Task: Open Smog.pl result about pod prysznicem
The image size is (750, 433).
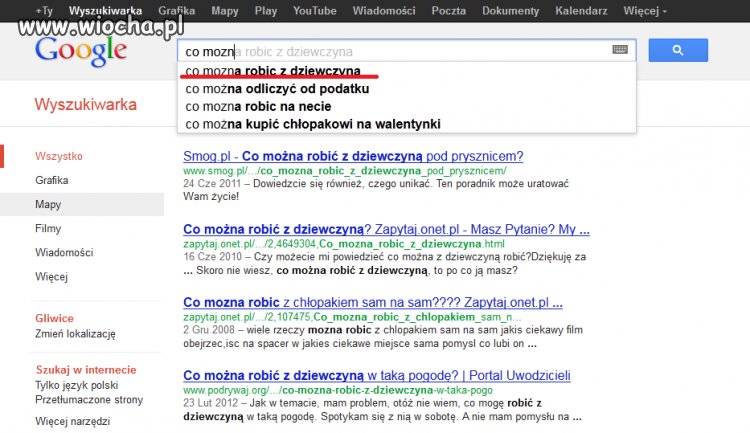Action: coord(353,156)
